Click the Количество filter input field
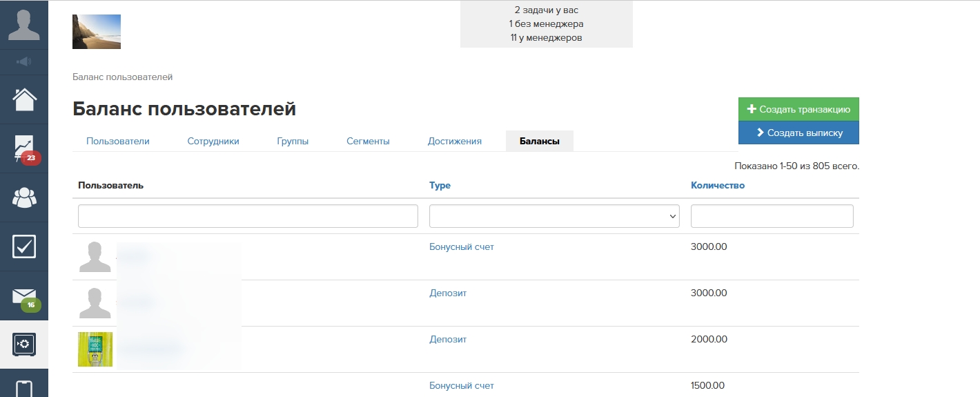Screen dimensions: 980x397 pyautogui.click(x=772, y=216)
